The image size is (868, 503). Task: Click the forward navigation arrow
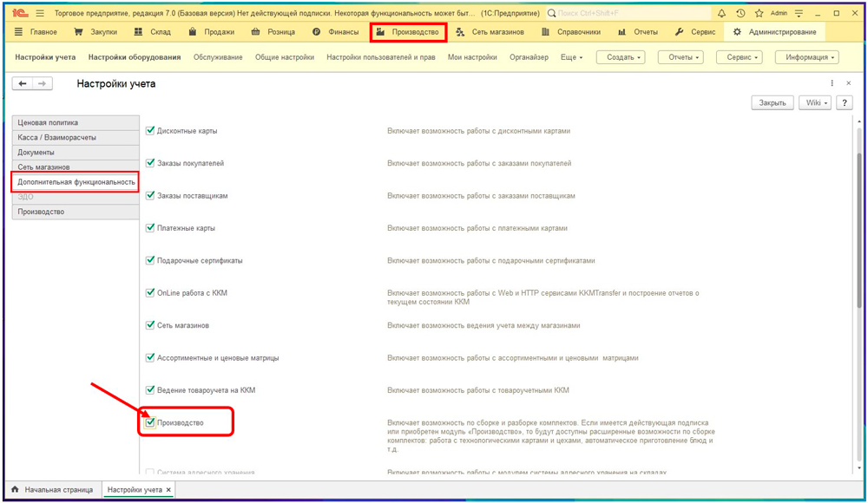42,83
